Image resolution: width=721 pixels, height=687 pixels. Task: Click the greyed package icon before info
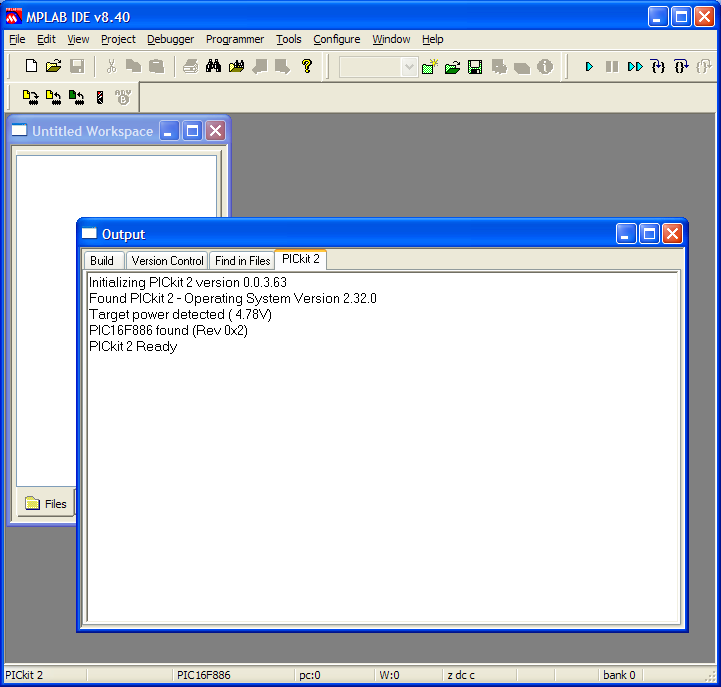tap(522, 68)
